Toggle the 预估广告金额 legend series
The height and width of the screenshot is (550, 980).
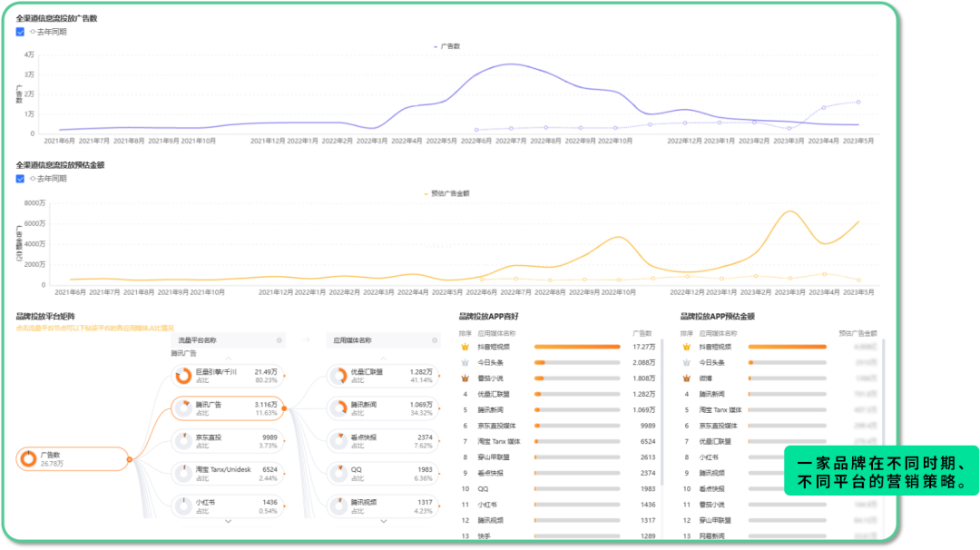[446, 193]
